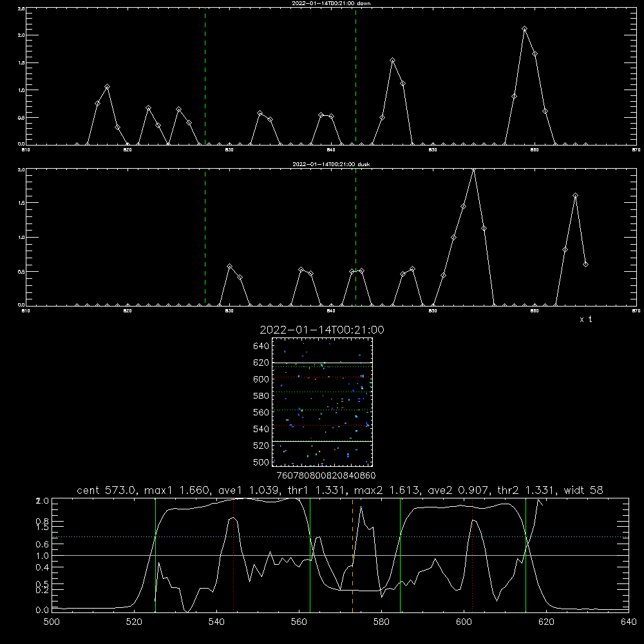Click the 'x t' label below the dusk plot

586,319
